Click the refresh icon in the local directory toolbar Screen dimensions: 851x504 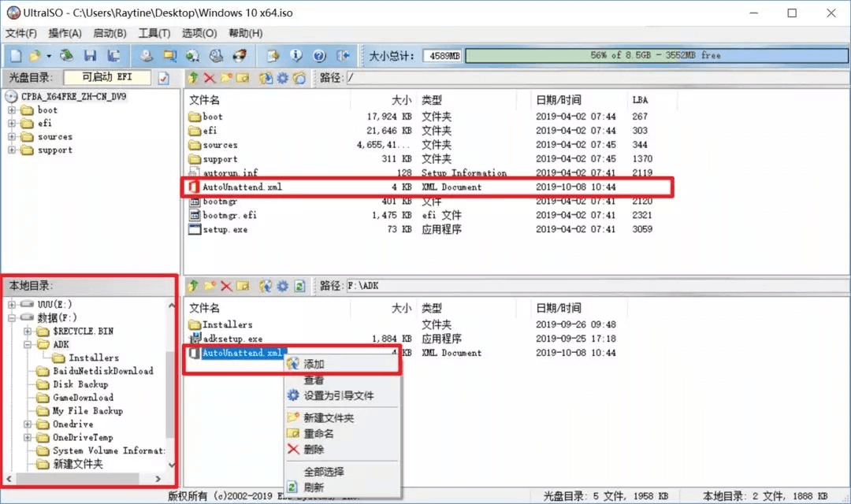click(x=299, y=285)
